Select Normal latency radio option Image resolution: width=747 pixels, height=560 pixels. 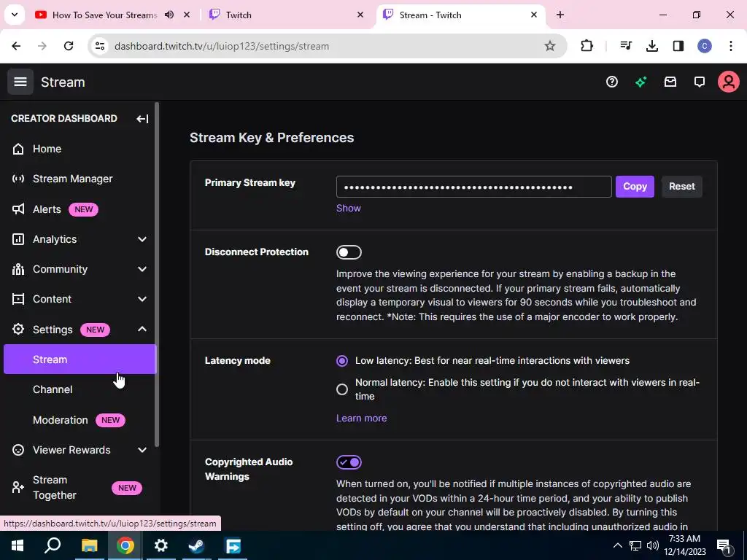342,389
